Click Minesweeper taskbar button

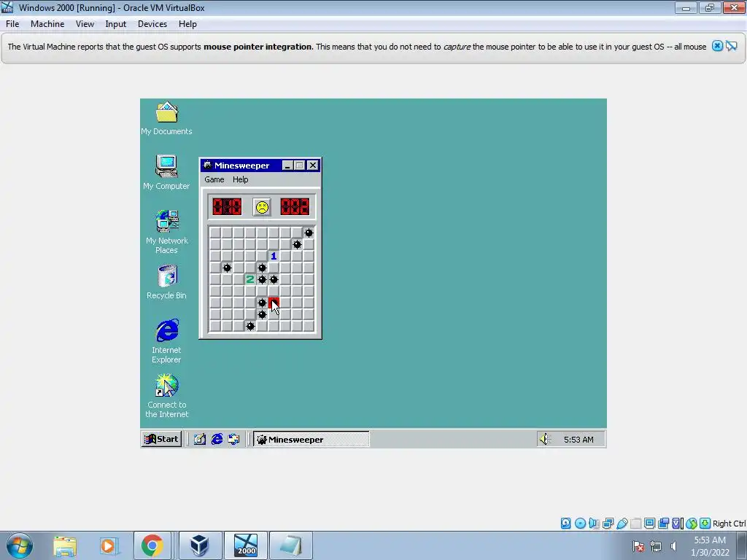click(x=311, y=440)
